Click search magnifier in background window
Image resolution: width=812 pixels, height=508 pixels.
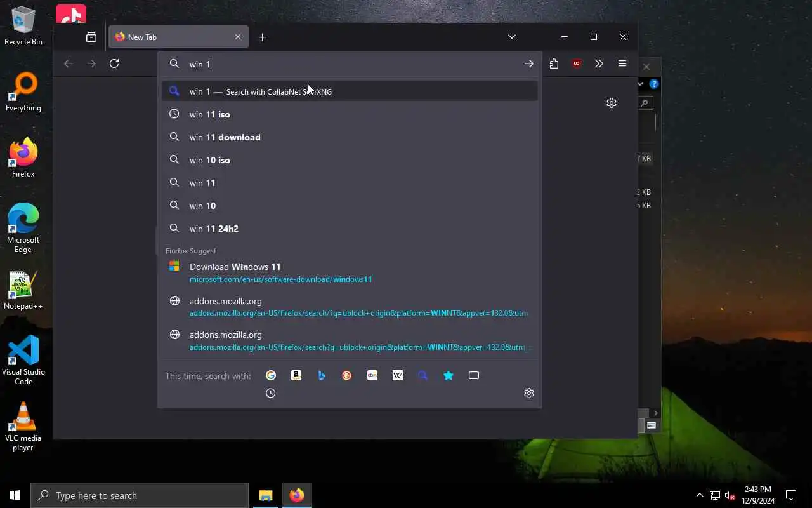click(645, 103)
